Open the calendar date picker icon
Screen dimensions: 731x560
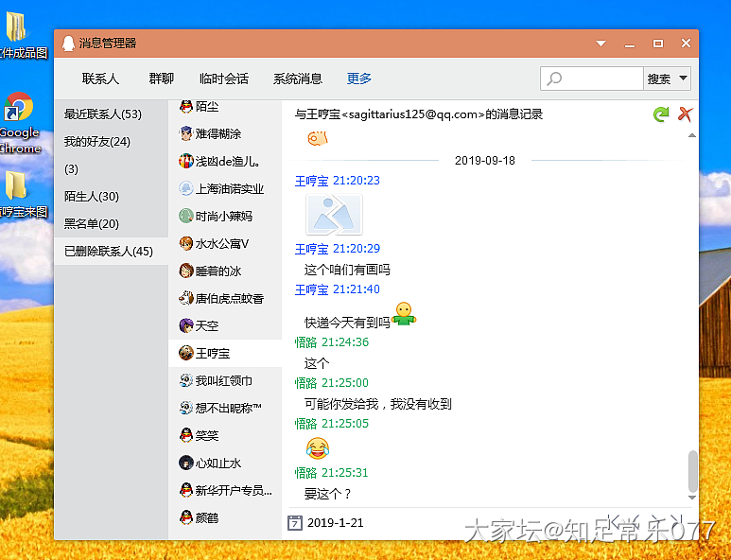294,522
